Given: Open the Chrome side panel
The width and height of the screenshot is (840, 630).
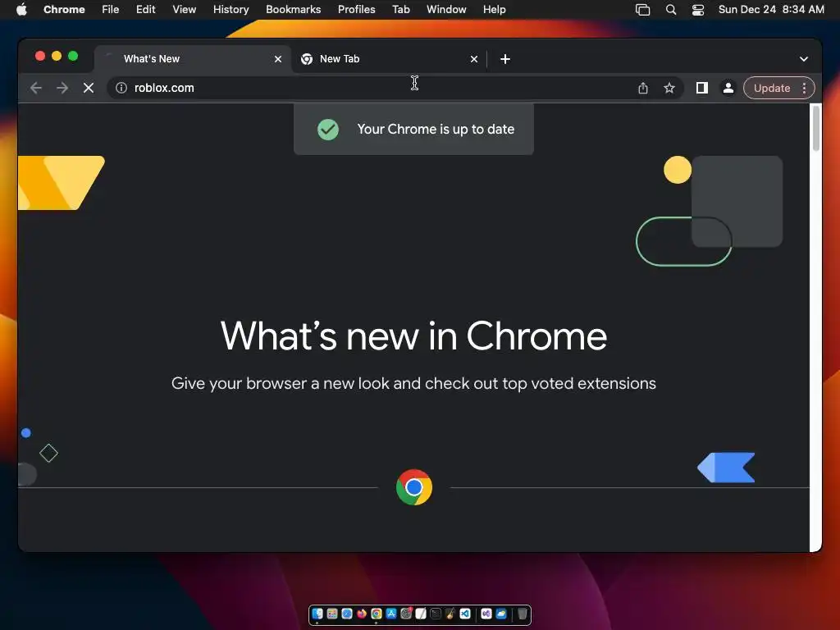Looking at the screenshot, I should pos(702,88).
